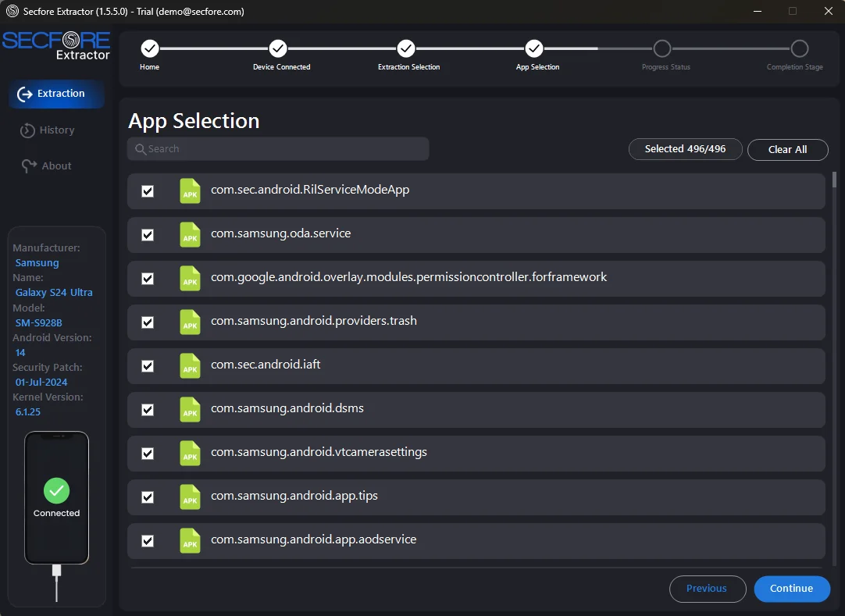Image resolution: width=845 pixels, height=616 pixels.
Task: Deselect com.samsung.android.app.tips checkbox
Action: click(148, 497)
